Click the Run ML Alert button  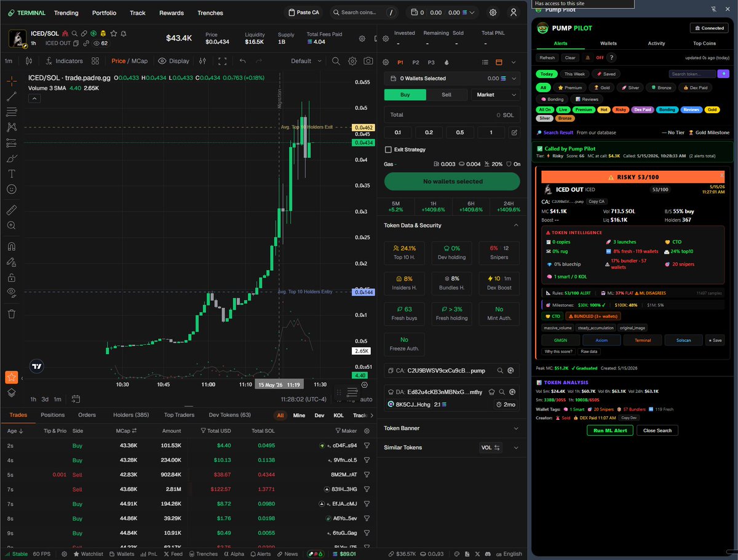pyautogui.click(x=610, y=430)
